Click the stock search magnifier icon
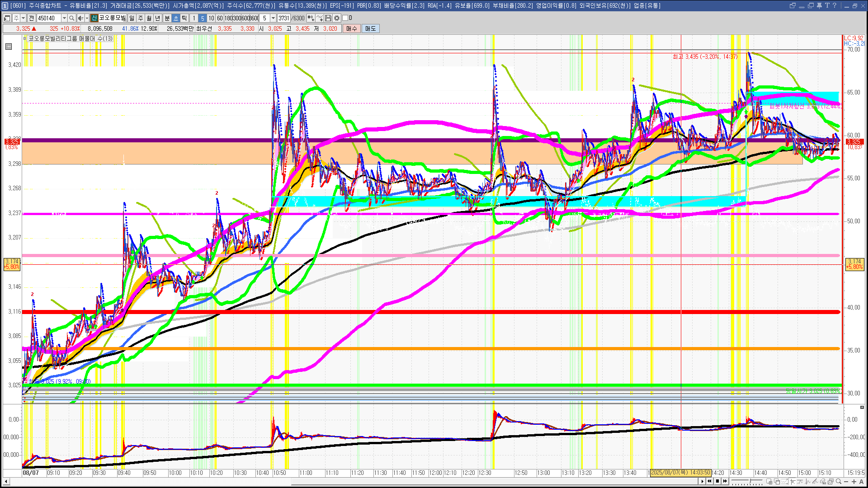This screenshot has height=488, width=868. pos(71,18)
